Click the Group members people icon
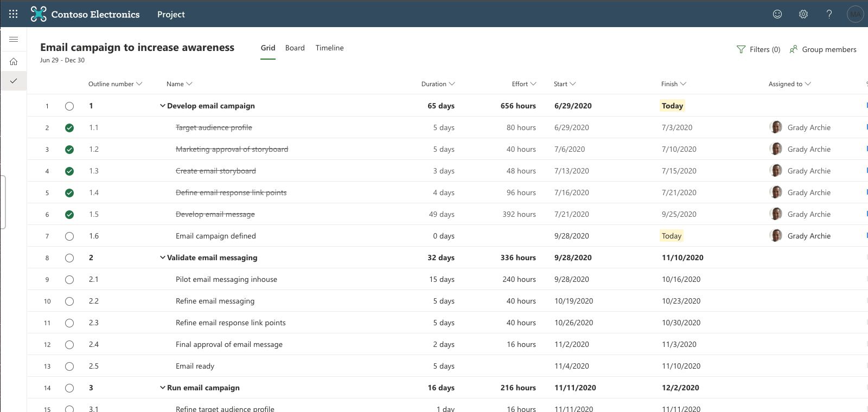The height and width of the screenshot is (412, 868). tap(794, 49)
